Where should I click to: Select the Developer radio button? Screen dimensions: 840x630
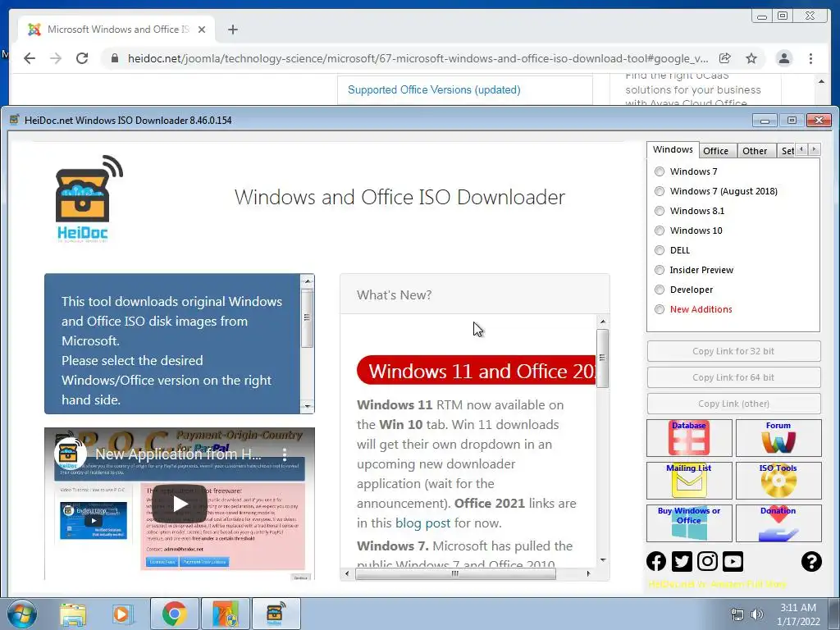click(x=660, y=290)
